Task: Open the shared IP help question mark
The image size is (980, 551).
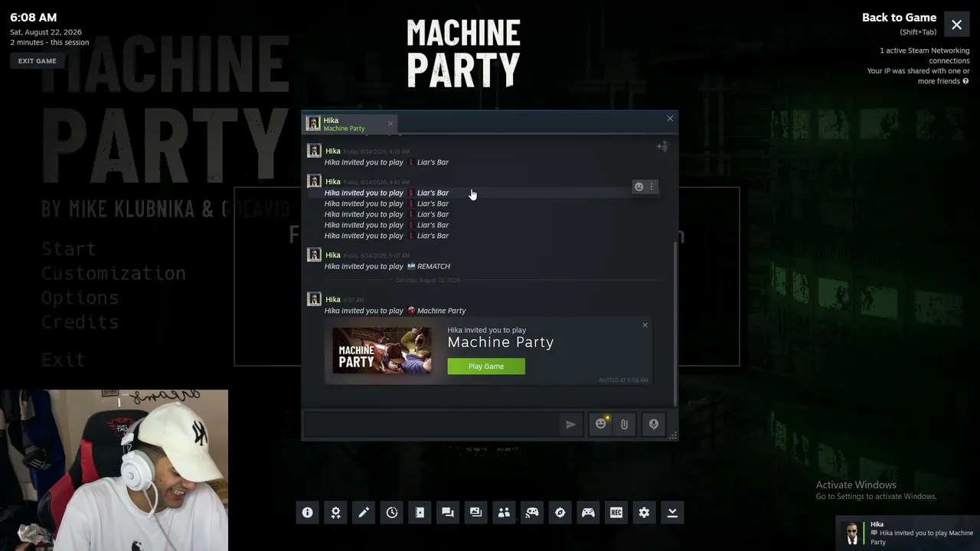Action: 965,81
